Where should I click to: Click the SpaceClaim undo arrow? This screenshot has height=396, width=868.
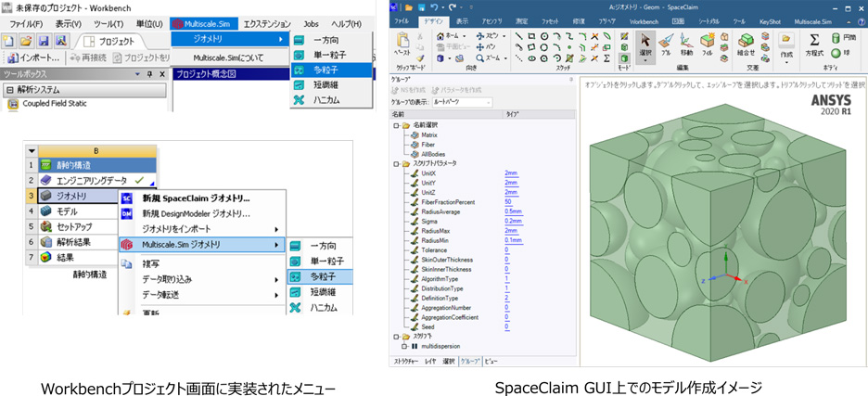coord(433,7)
